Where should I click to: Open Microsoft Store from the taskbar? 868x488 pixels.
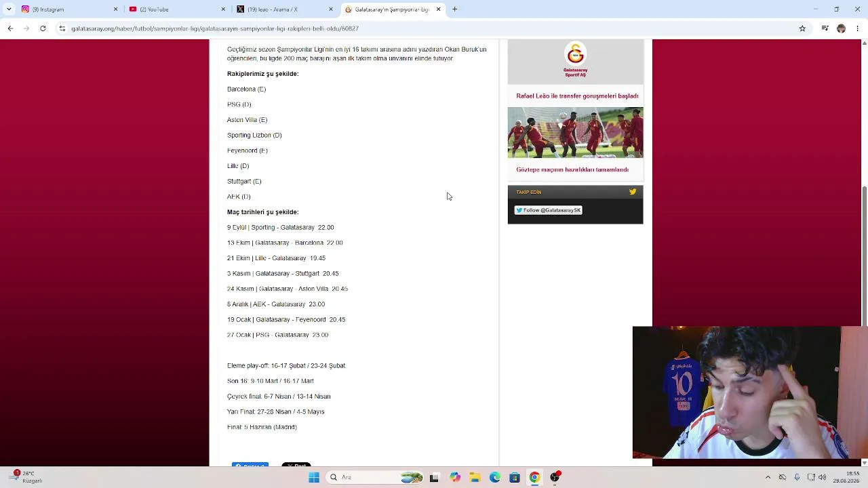[515, 477]
